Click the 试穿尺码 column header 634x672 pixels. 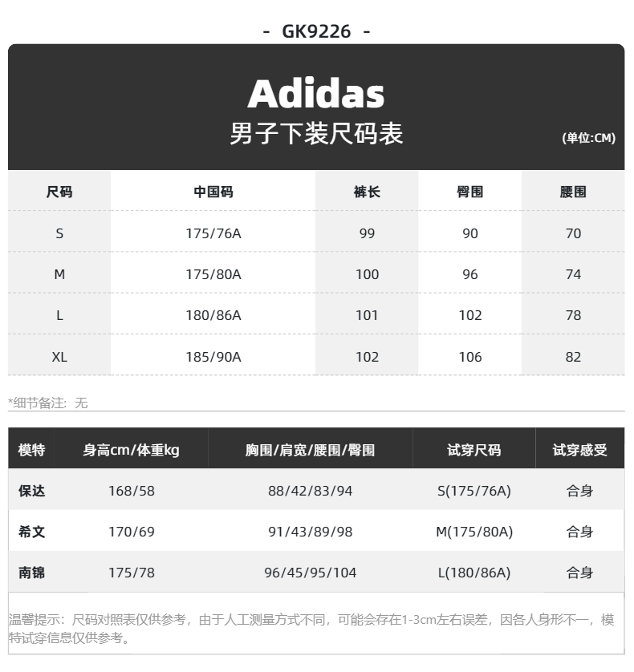click(x=473, y=450)
